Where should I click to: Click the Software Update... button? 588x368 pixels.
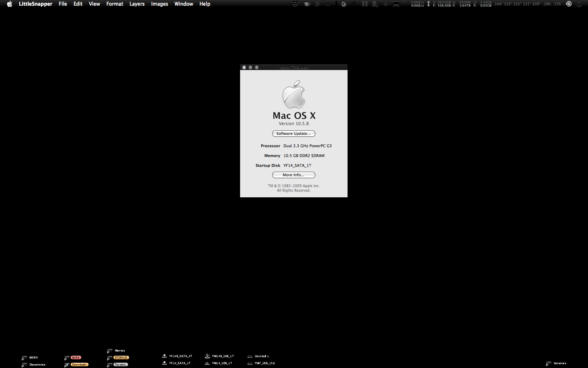(294, 134)
